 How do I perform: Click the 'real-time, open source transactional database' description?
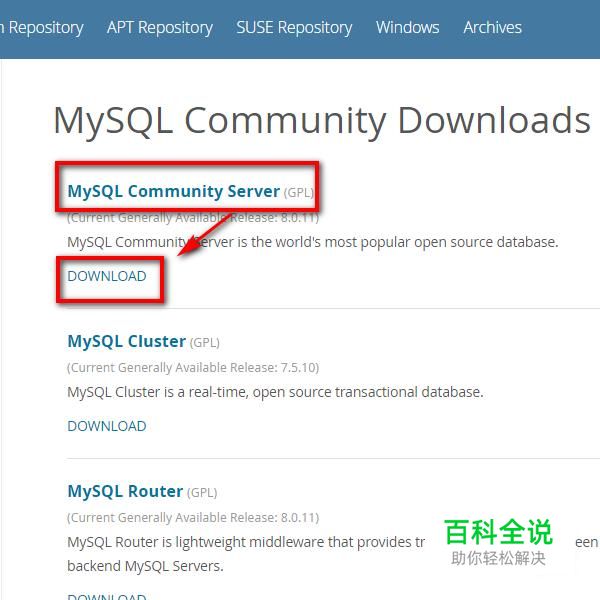pyautogui.click(x=275, y=392)
